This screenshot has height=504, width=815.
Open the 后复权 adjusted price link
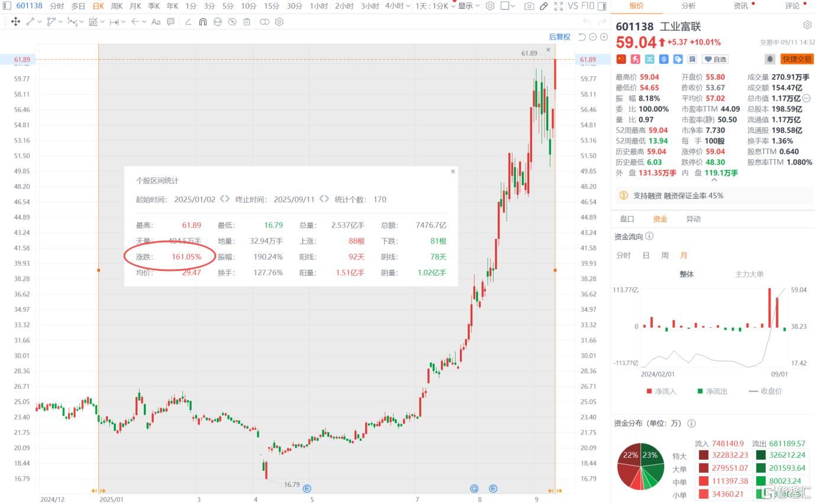[x=559, y=37]
